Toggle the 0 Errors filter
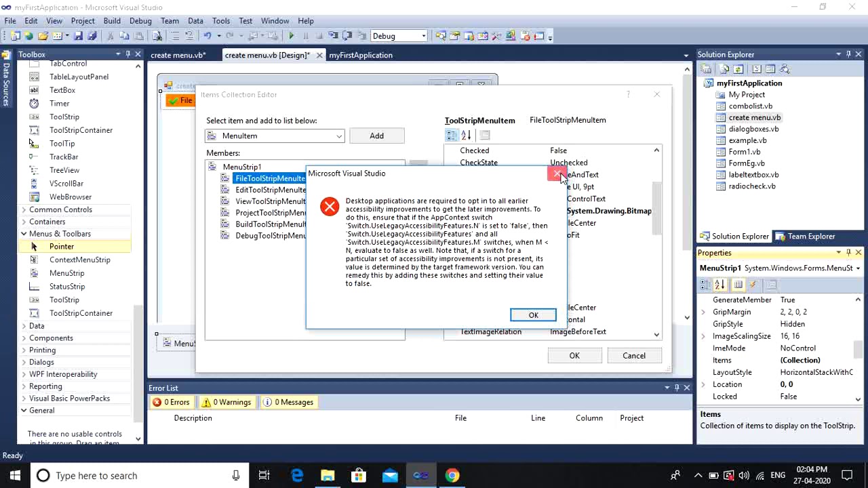Screen dimensions: 868x488 [172, 402]
